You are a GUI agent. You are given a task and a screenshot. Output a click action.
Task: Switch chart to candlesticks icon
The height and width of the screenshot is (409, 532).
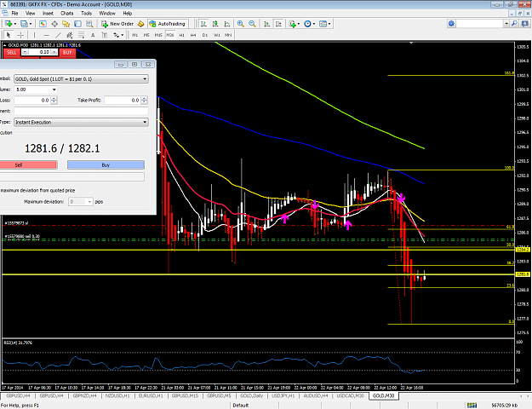(x=215, y=24)
